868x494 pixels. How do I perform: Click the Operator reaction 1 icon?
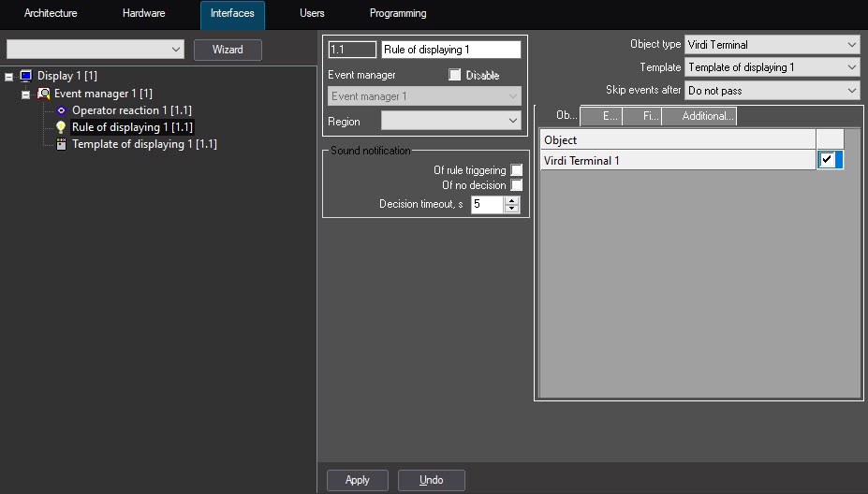[61, 110]
